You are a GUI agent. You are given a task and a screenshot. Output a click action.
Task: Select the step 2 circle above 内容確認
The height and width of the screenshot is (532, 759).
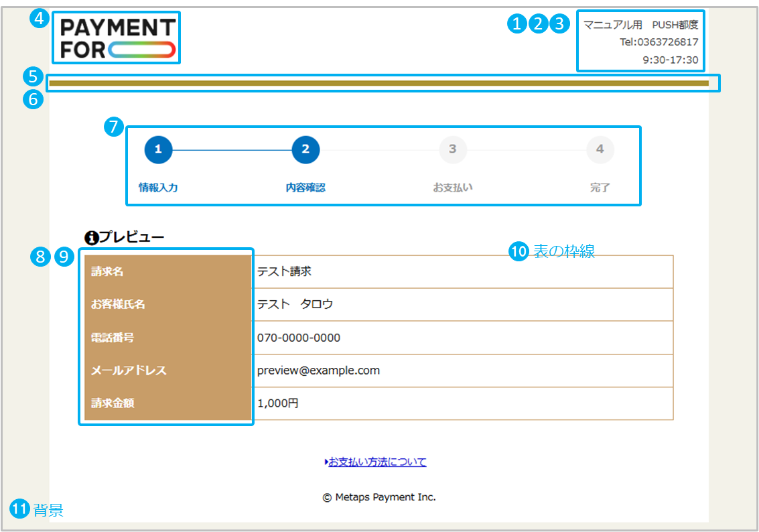305,149
